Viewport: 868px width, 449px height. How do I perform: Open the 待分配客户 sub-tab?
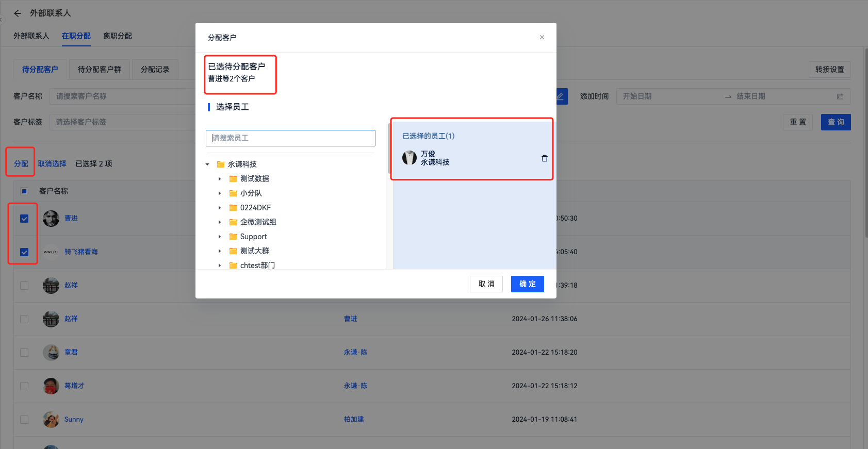pyautogui.click(x=40, y=70)
